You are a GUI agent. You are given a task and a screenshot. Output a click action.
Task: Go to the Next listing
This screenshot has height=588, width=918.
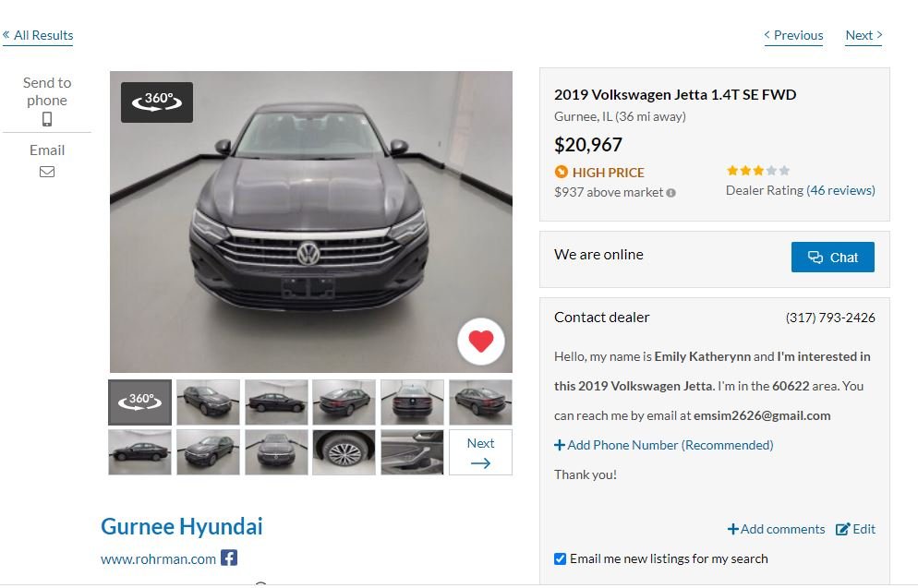864,35
